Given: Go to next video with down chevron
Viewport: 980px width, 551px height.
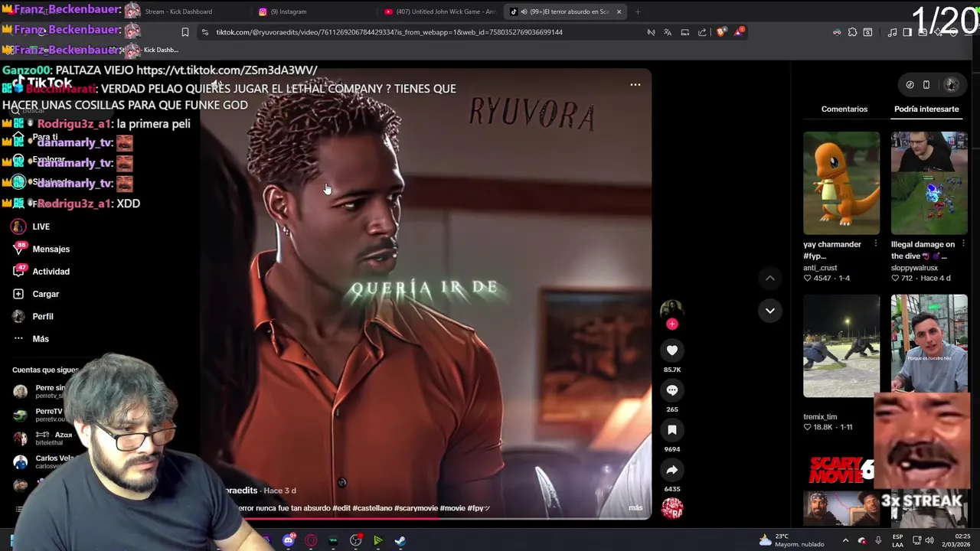Looking at the screenshot, I should (x=769, y=311).
